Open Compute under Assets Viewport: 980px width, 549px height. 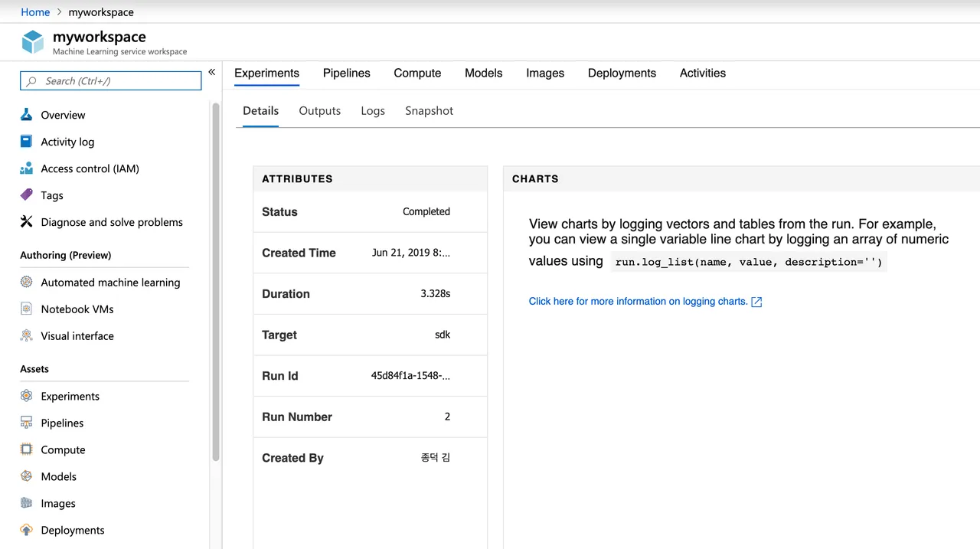63,449
